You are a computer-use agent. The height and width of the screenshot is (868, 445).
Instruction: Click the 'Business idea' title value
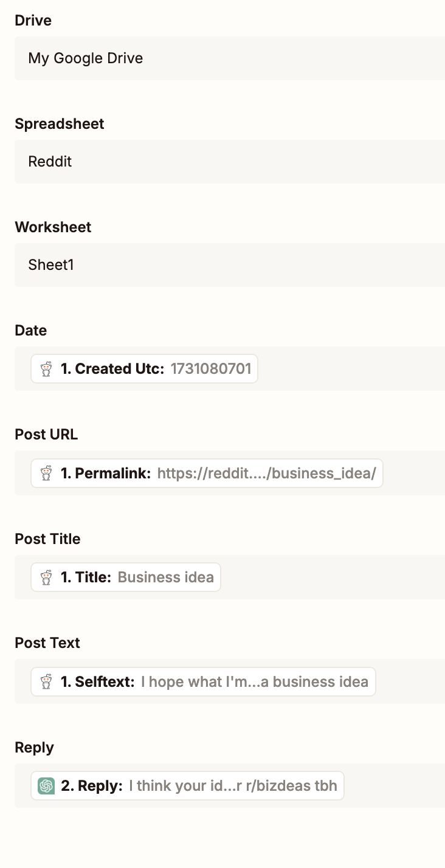click(165, 577)
